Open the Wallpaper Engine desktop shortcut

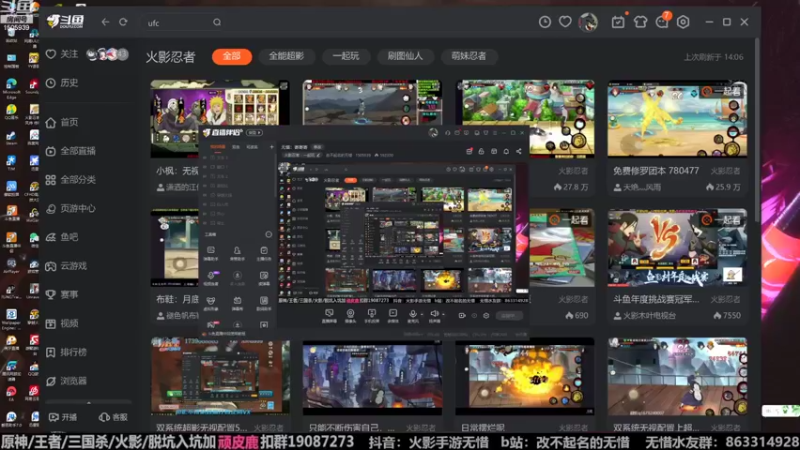pos(11,317)
